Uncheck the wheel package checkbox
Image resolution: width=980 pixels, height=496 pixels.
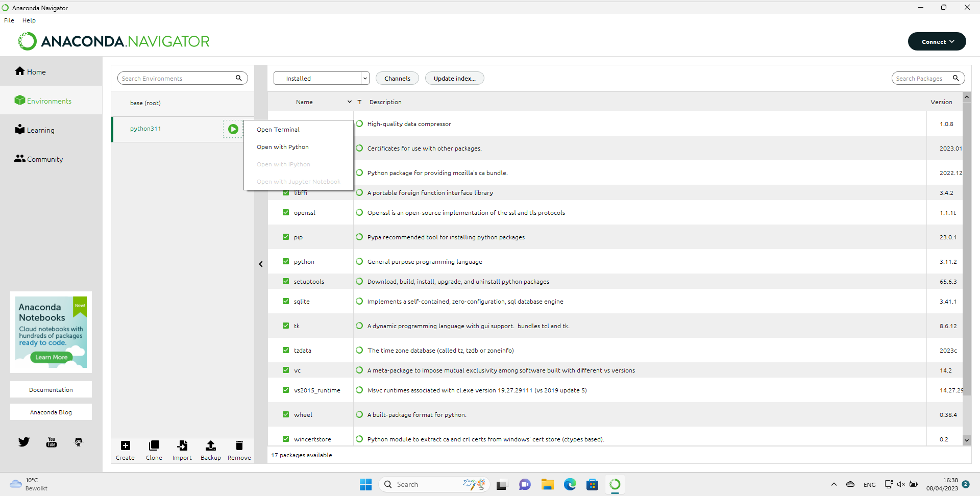(286, 414)
